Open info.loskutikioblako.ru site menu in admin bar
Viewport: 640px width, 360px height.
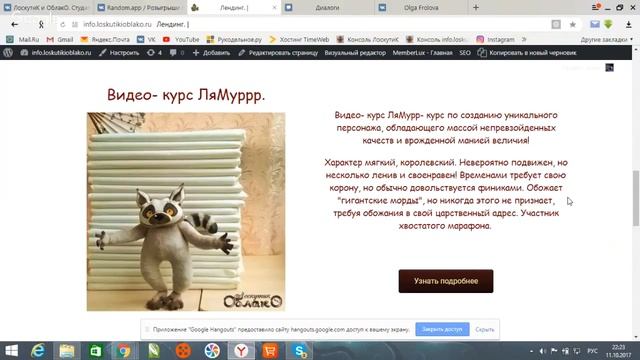tap(56, 53)
